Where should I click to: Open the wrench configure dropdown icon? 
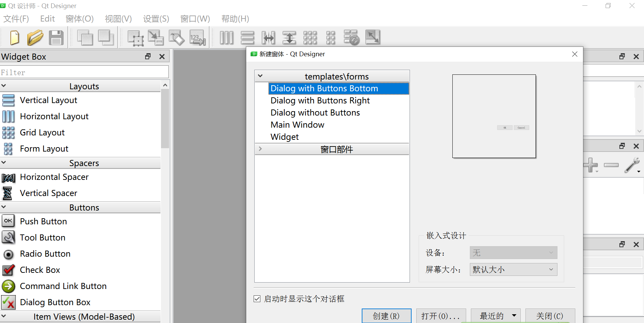coord(633,165)
